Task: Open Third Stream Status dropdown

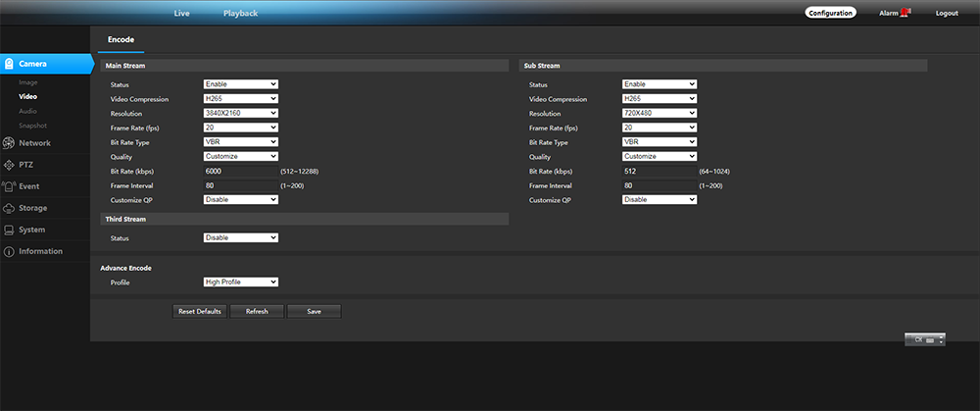Action: pyautogui.click(x=241, y=237)
